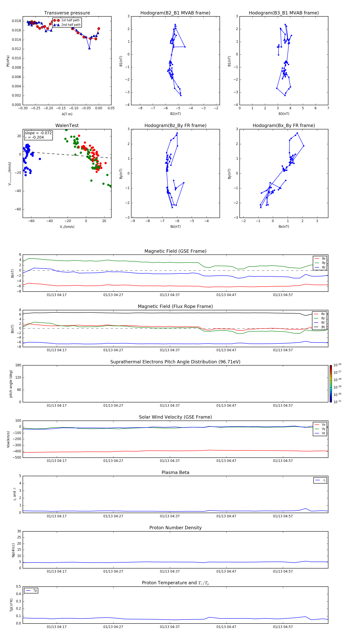The image size is (351, 644).
Task: Click the 'Pt(nPa)' y-axis label
Action: coord(8,61)
